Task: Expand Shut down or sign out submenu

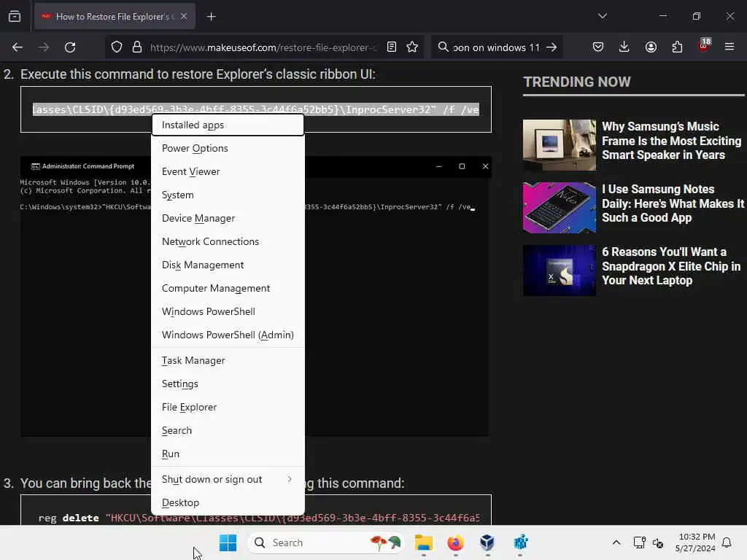Action: [x=228, y=480]
